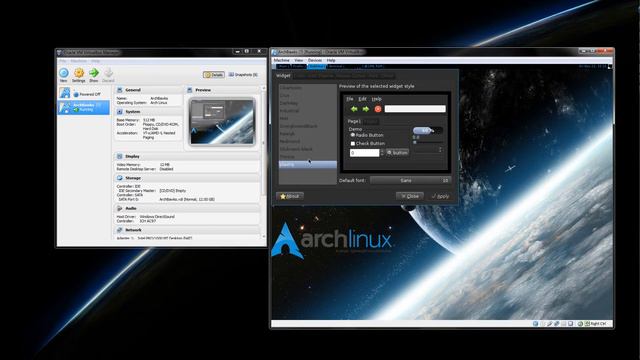Viewport: 640px width, 360px height.
Task: Open Settings via gear icon in VirtualBox Manager
Action: tap(79, 73)
